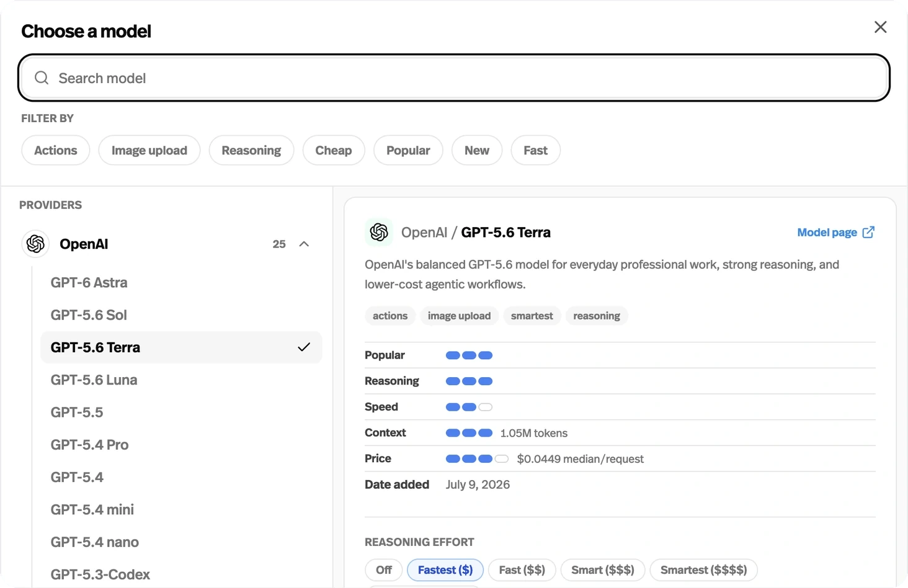The width and height of the screenshot is (908, 588).
Task: Click the image upload tag on model card
Action: tap(459, 316)
